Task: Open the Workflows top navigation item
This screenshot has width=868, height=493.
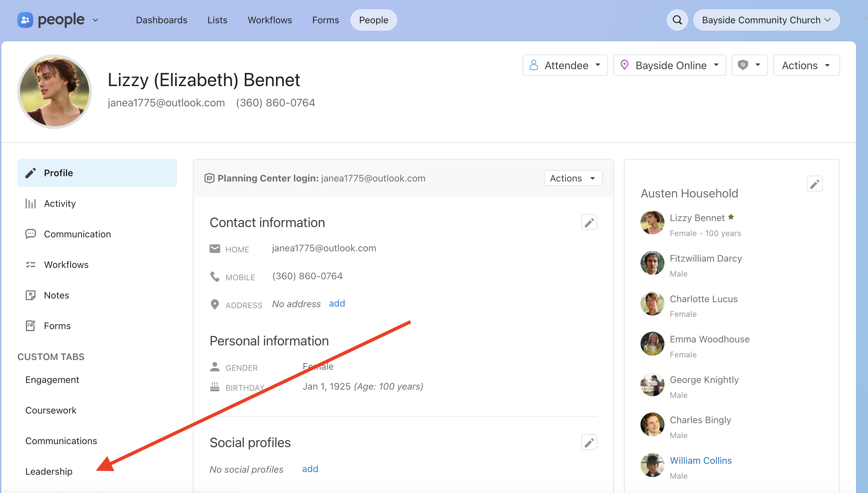Action: coord(270,20)
